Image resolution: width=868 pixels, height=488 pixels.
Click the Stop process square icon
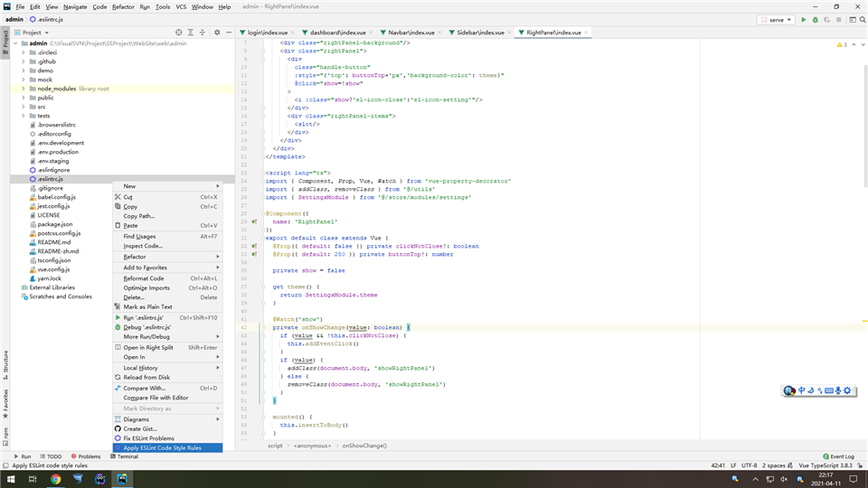pos(839,19)
